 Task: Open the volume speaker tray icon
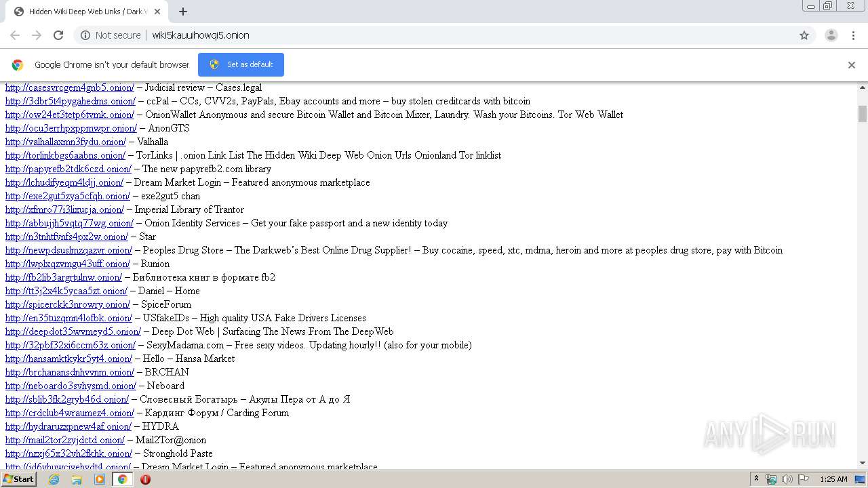787,479
